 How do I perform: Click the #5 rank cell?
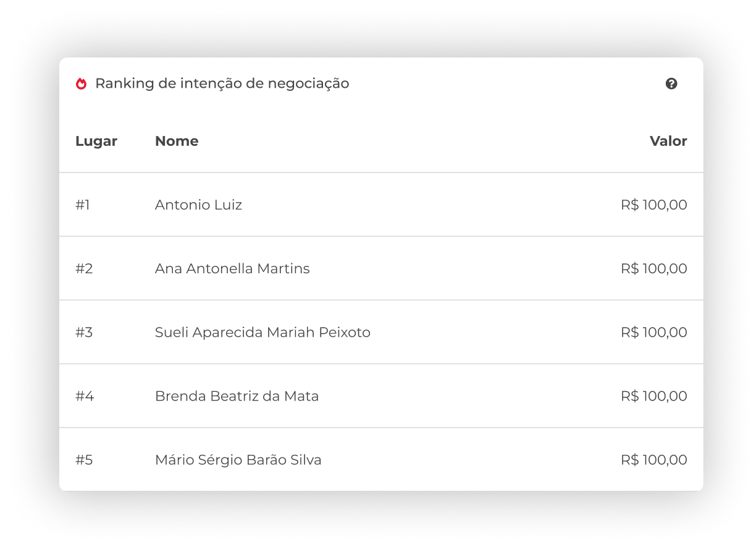pyautogui.click(x=84, y=459)
